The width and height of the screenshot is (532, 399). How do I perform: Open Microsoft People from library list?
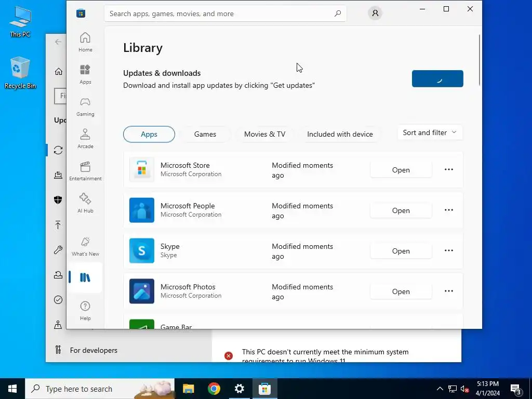tap(401, 210)
